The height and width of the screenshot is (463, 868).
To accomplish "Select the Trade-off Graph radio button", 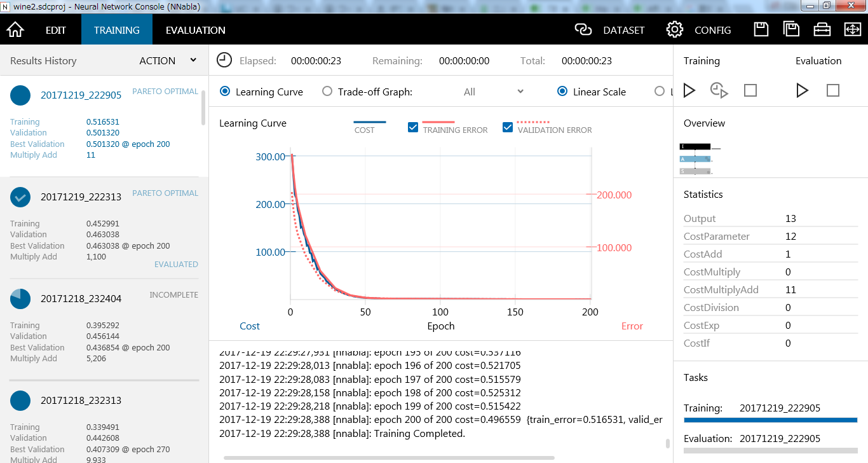I will (x=327, y=92).
